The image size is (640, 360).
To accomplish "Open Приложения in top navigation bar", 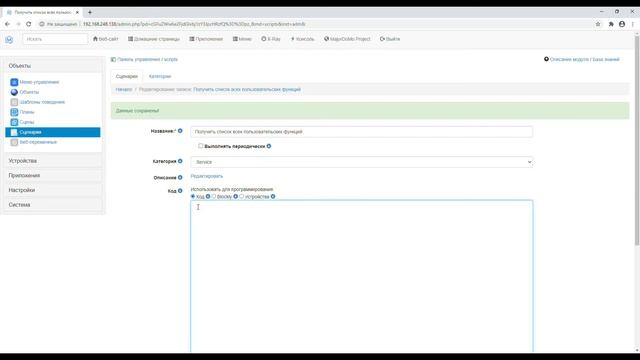I will click(x=206, y=39).
